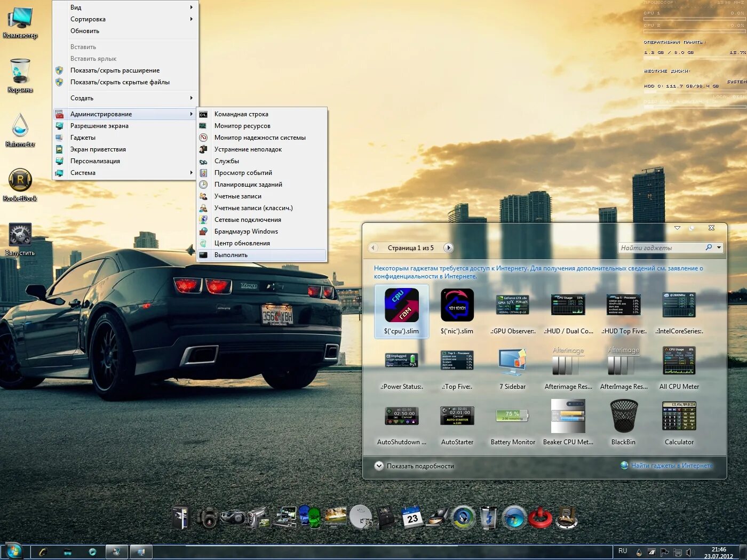Select the All CPU Meter gadget thumbnail
The image size is (747, 560).
[679, 361]
